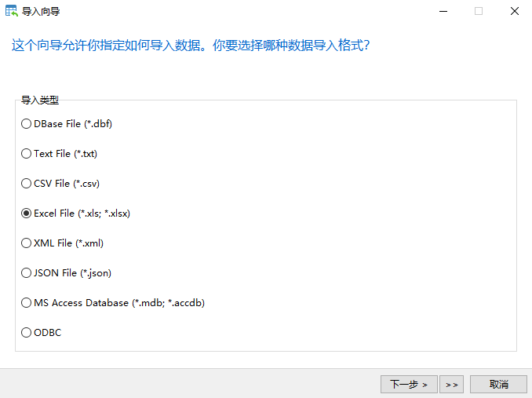
Task: Click the 下一步 > next step button
Action: (x=409, y=385)
